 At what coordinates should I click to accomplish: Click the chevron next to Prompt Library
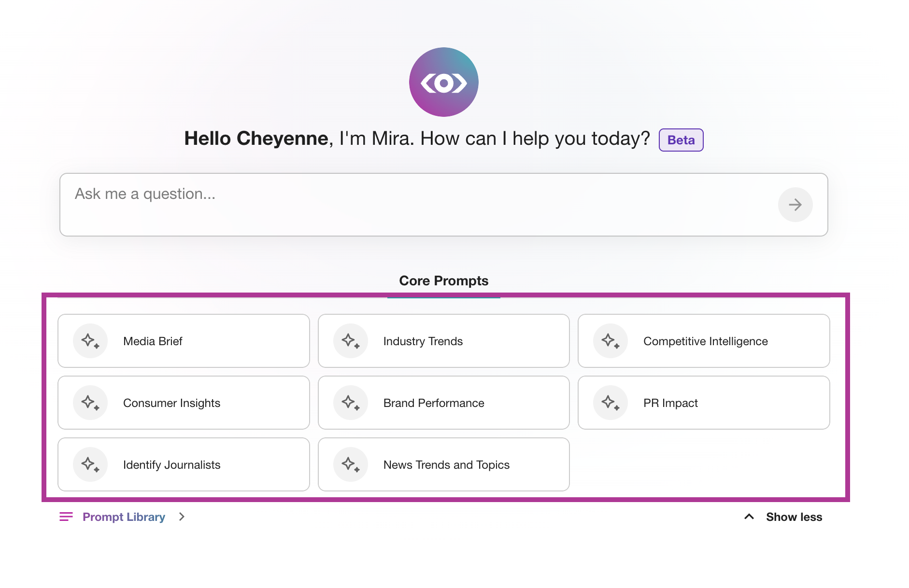[182, 517]
